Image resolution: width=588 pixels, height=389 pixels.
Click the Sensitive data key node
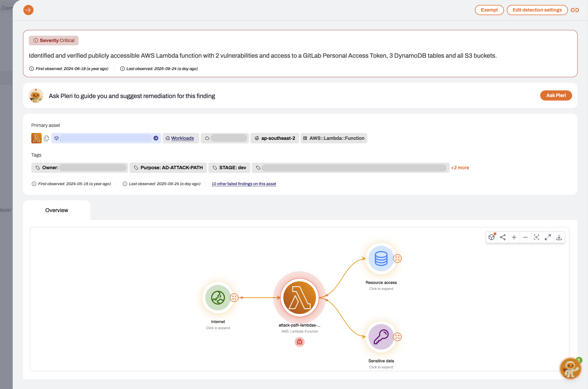[x=381, y=337]
